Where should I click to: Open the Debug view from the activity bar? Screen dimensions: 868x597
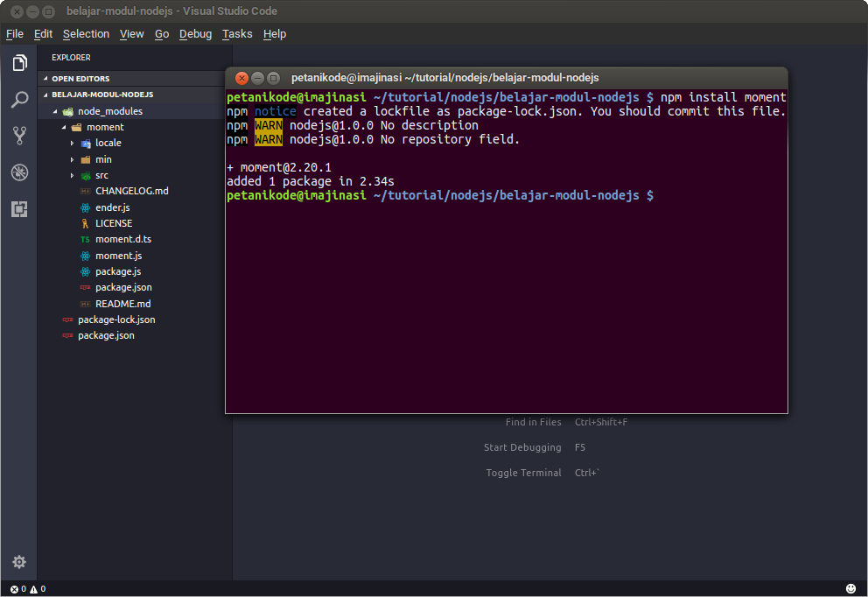click(19, 172)
